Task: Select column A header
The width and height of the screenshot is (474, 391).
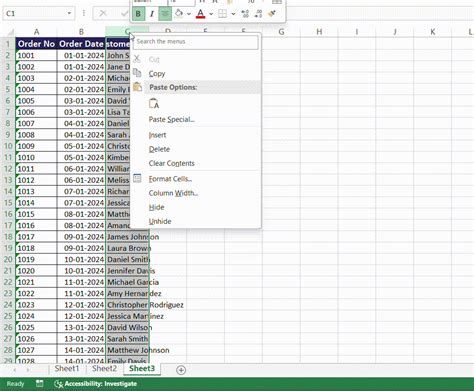Action: click(x=36, y=32)
